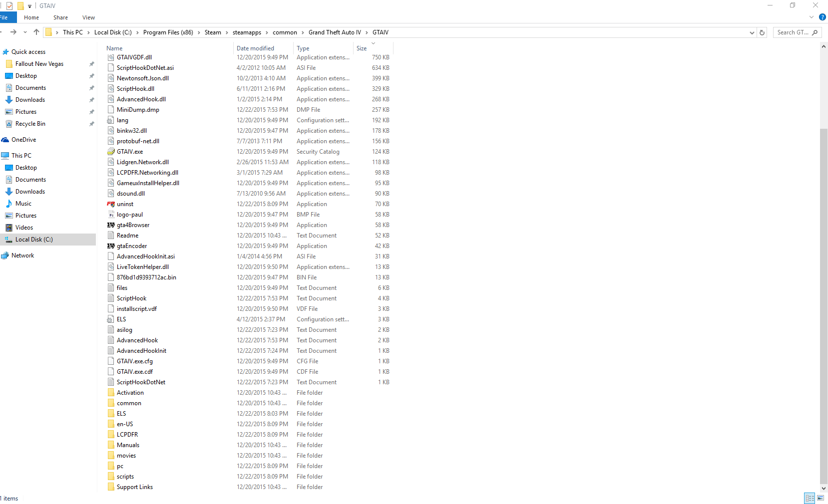This screenshot has height=504, width=828.
Task: Open the View ribbon tab
Action: point(88,17)
